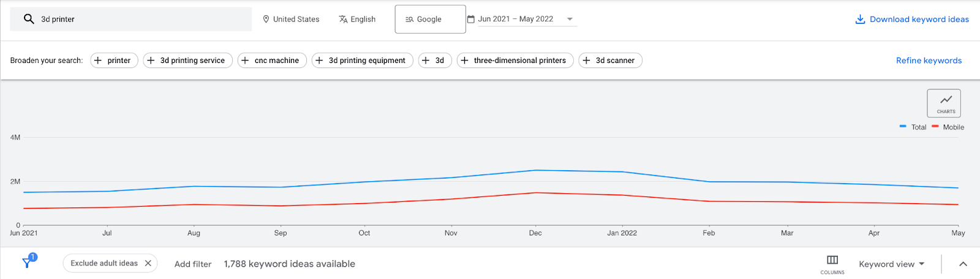Click Add filter

[193, 264]
